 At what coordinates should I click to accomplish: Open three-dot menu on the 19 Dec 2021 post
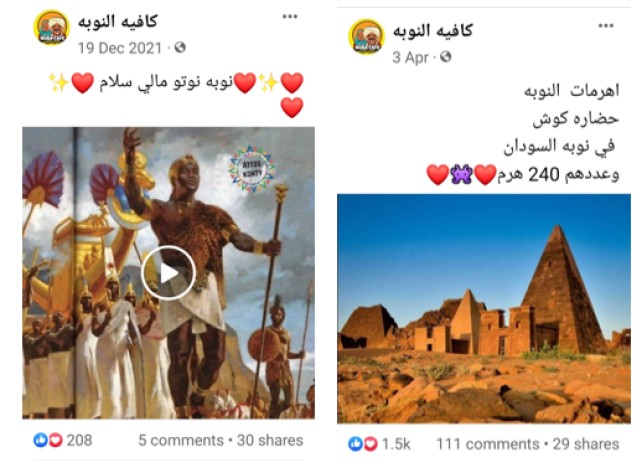point(290,17)
